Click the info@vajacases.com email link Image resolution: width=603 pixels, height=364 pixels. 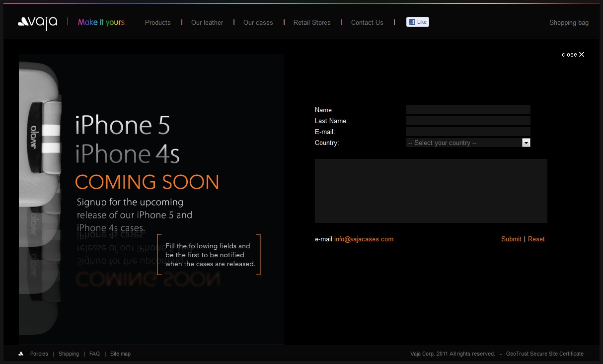pyautogui.click(x=364, y=239)
